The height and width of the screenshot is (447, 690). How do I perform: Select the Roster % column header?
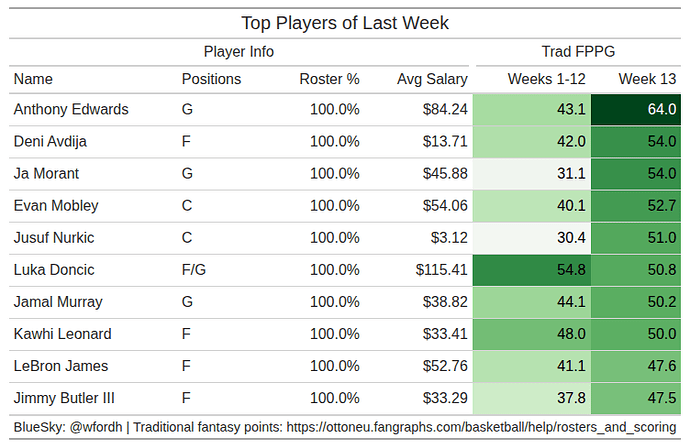pyautogui.click(x=329, y=79)
